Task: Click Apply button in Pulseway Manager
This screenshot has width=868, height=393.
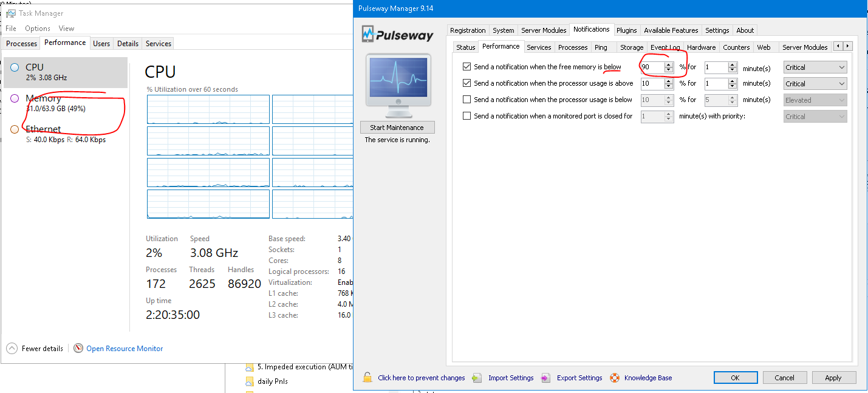Action: point(833,377)
